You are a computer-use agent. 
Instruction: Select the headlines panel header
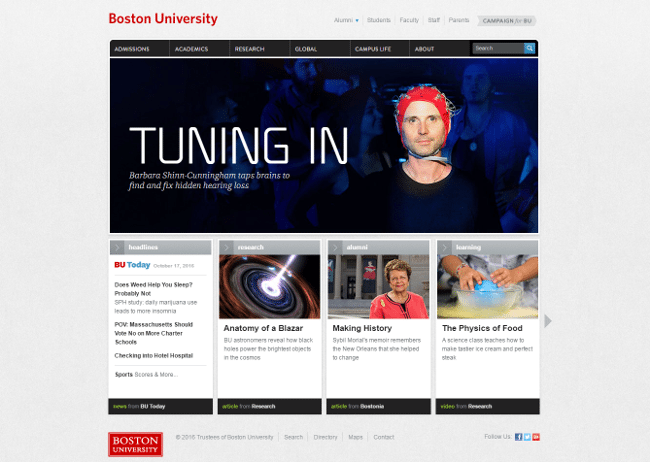click(160, 248)
